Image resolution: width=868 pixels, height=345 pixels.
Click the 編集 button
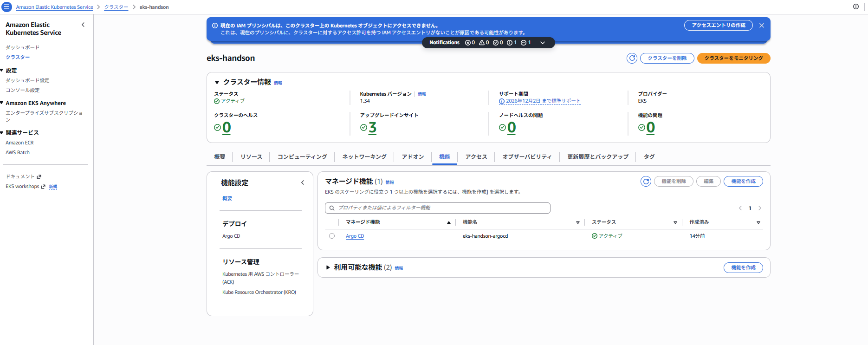(708, 182)
